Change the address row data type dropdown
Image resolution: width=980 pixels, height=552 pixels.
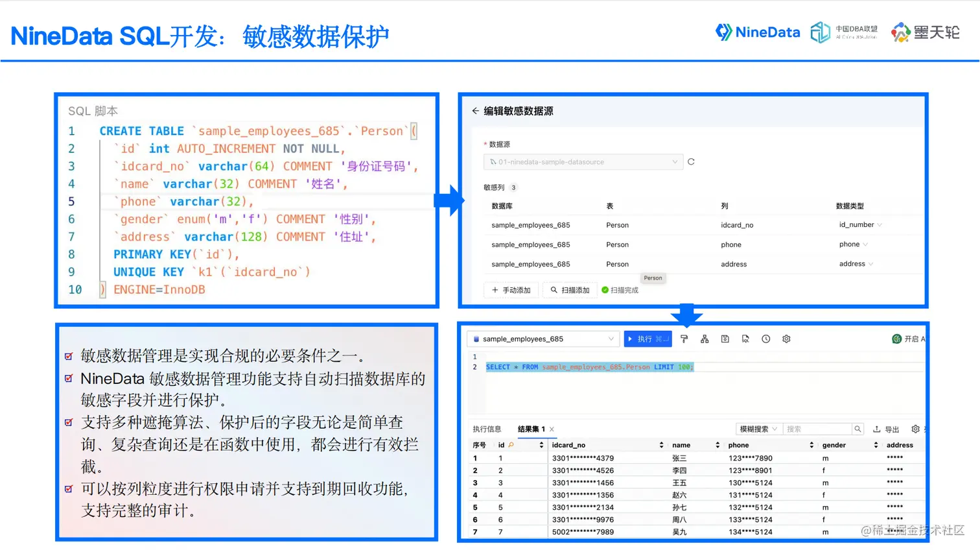[856, 264]
